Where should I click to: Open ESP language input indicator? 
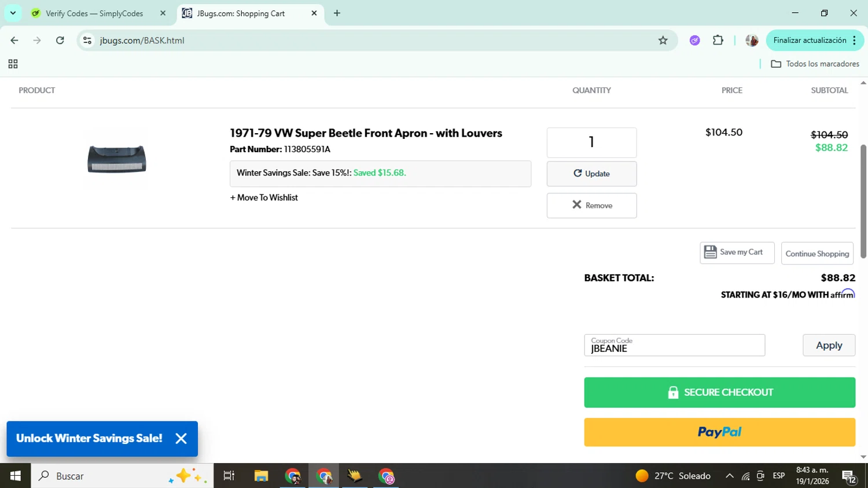(779, 476)
